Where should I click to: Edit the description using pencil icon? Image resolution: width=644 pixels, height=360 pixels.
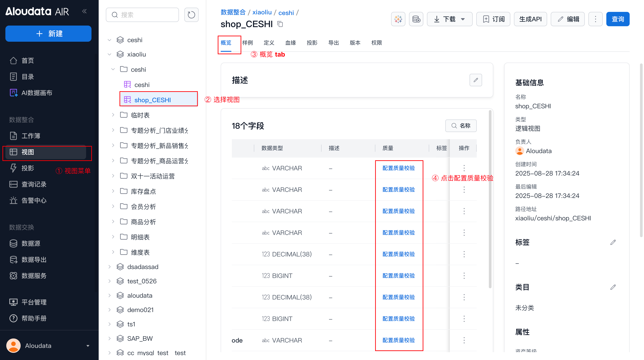[476, 80]
